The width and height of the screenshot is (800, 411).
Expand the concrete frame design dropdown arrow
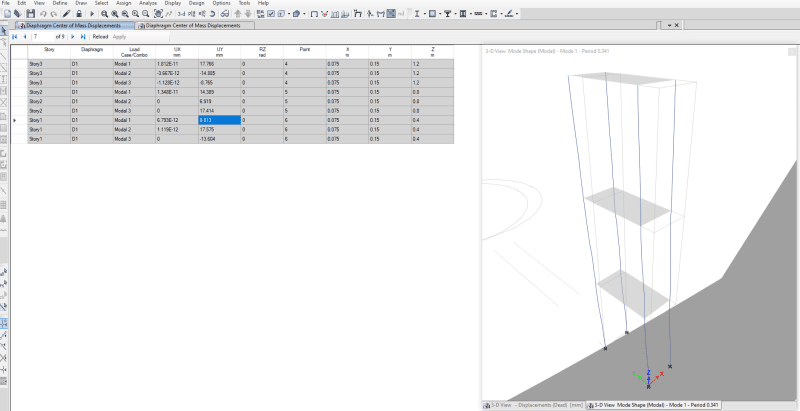pos(440,14)
